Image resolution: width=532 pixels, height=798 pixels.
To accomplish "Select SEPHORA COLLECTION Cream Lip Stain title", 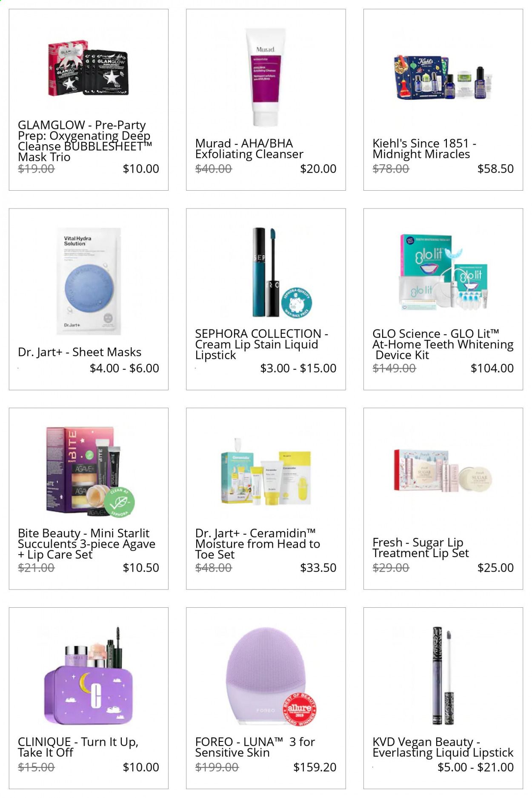I will [x=261, y=344].
